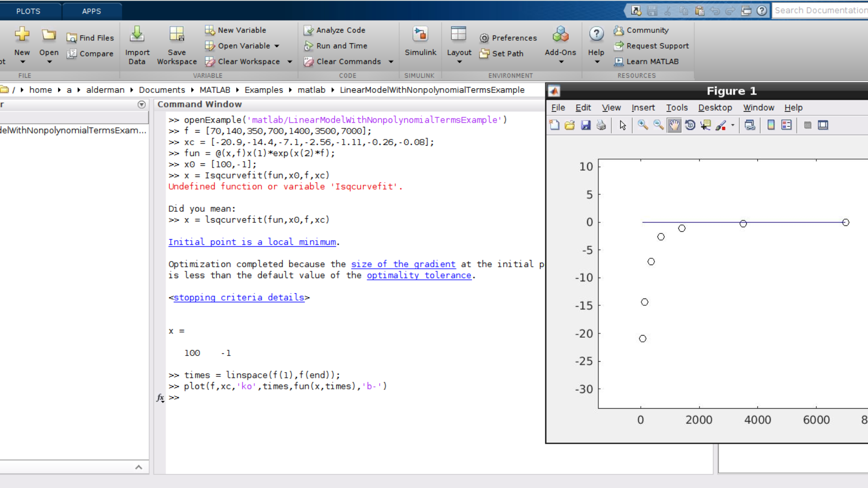Open the 'stopping criteria details' link
This screenshot has height=488, width=868.
click(x=239, y=297)
